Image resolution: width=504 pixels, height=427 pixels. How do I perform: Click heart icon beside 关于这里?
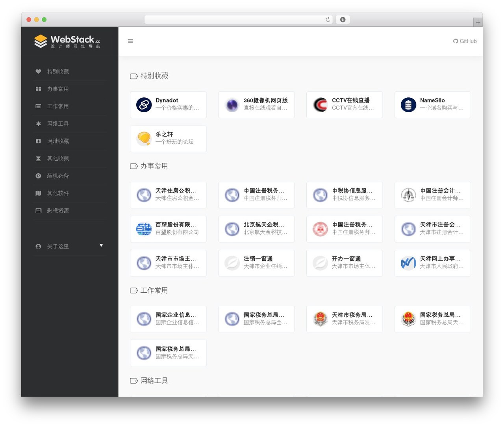tap(101, 245)
